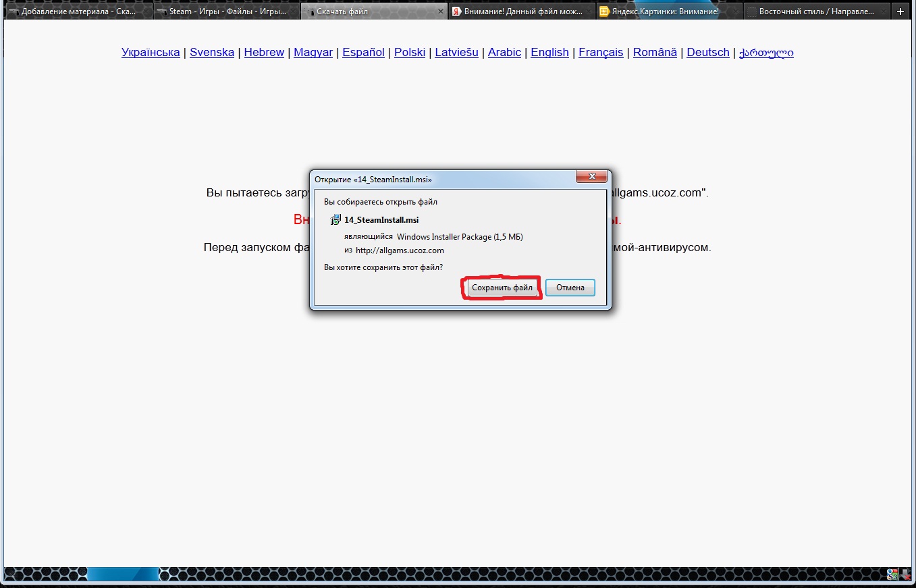This screenshot has width=916, height=588.
Task: Click the file name 14_SteamInstall.msi text
Action: point(381,219)
